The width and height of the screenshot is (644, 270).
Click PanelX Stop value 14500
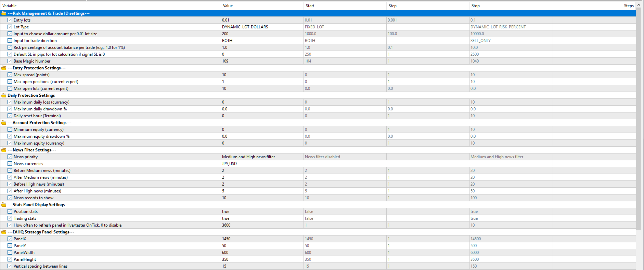[x=511, y=239]
